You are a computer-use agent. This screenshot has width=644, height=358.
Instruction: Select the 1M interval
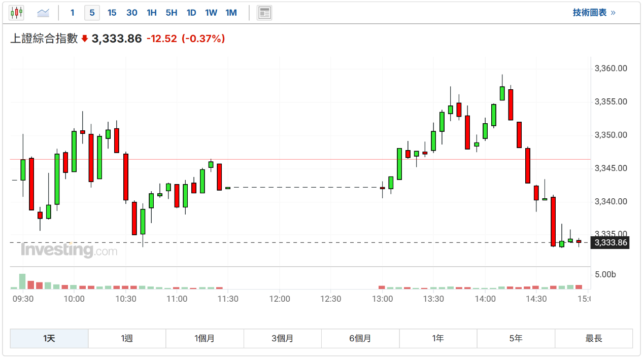pos(231,13)
